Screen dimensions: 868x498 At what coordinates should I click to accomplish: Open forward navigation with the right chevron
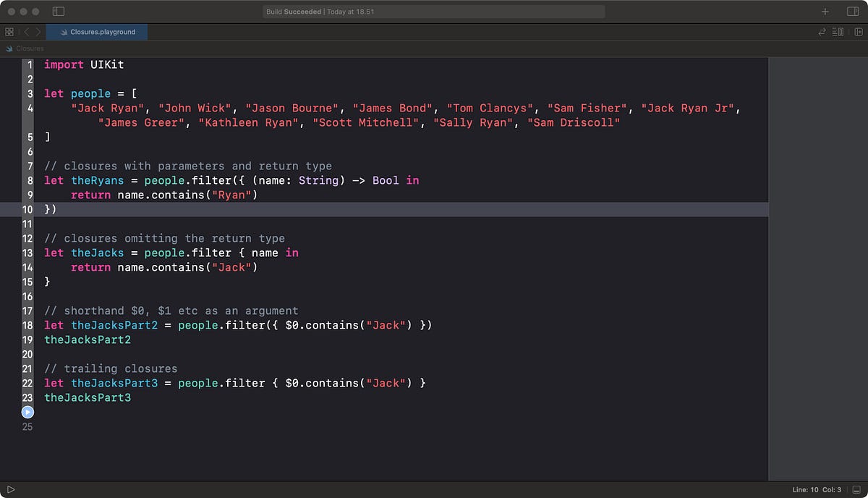36,32
